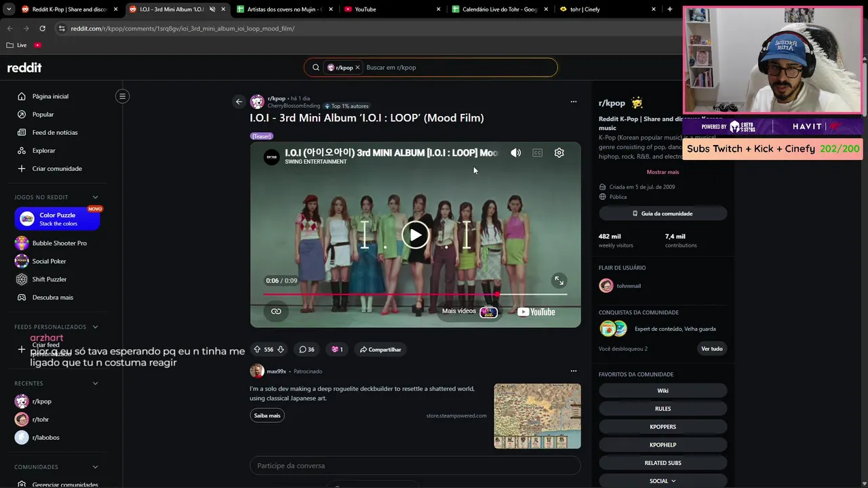The height and width of the screenshot is (488, 868).
Task: Upvote the I.O.I post
Action: 257,350
